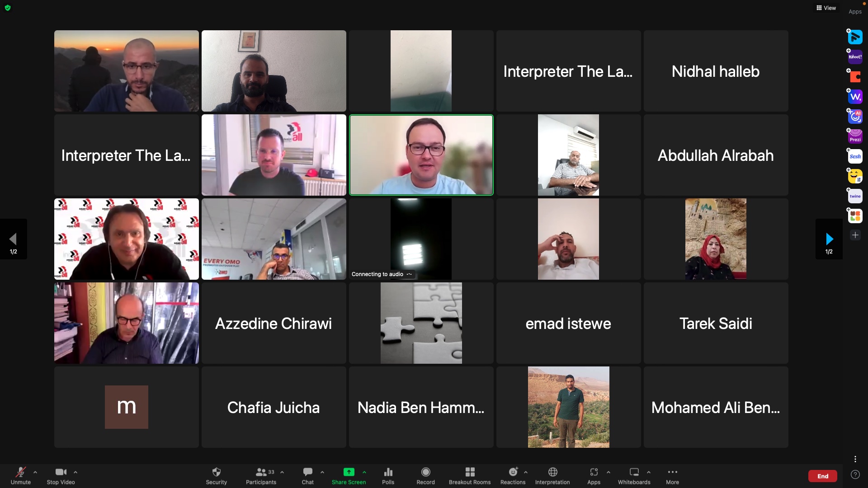Open the Security shield icon
868x488 pixels.
[x=216, y=472]
